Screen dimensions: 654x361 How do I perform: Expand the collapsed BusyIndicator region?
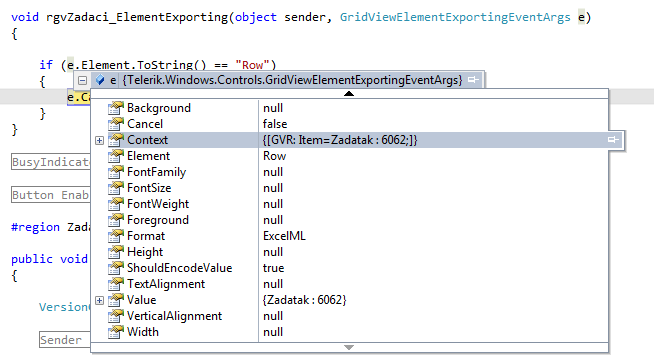tap(50, 162)
